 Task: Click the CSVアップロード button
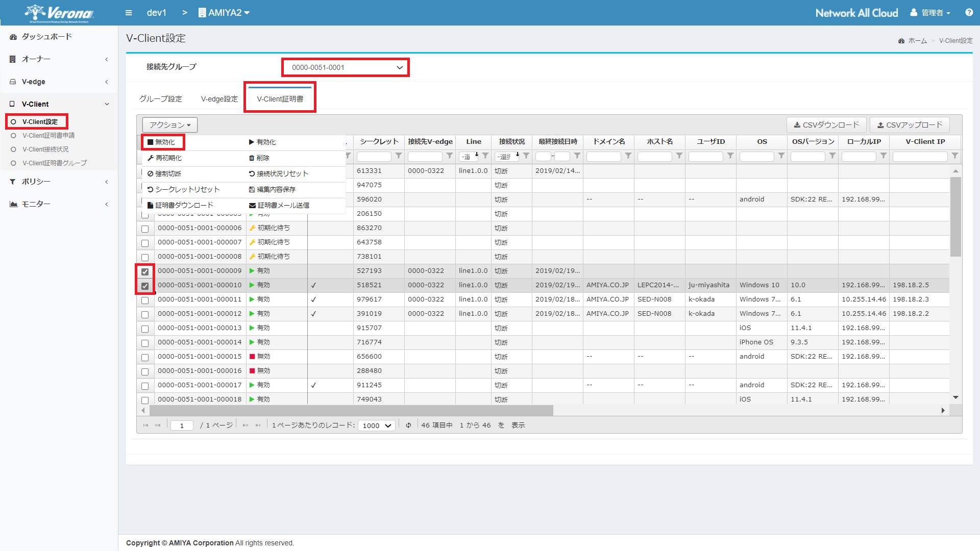(x=910, y=125)
